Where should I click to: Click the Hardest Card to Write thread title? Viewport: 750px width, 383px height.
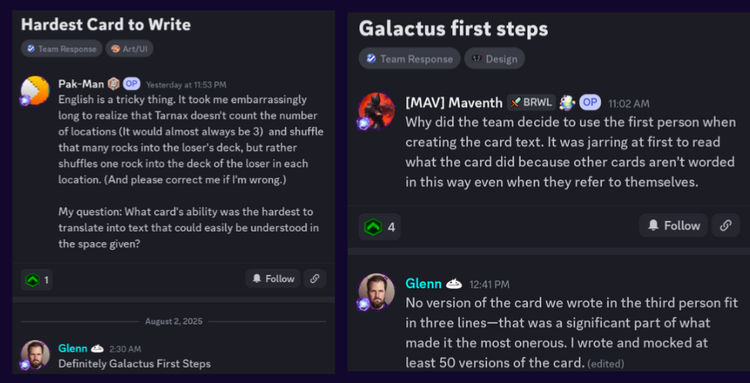pyautogui.click(x=106, y=24)
